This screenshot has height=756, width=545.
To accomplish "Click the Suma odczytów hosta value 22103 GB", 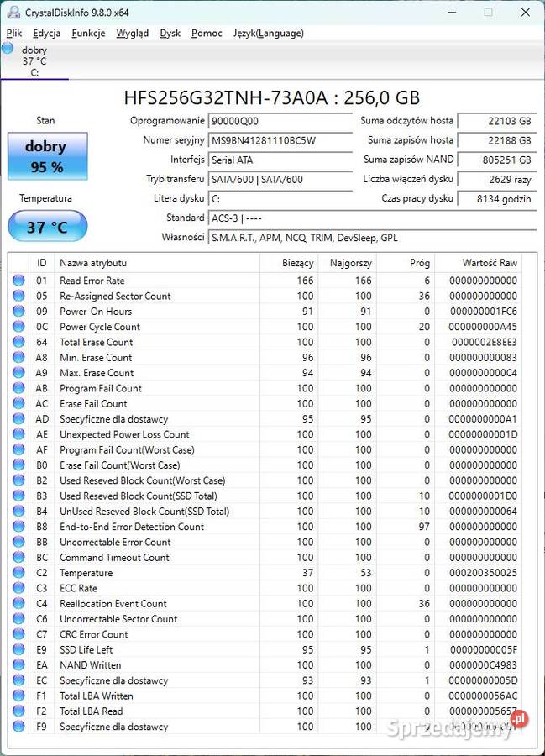I will click(496, 121).
